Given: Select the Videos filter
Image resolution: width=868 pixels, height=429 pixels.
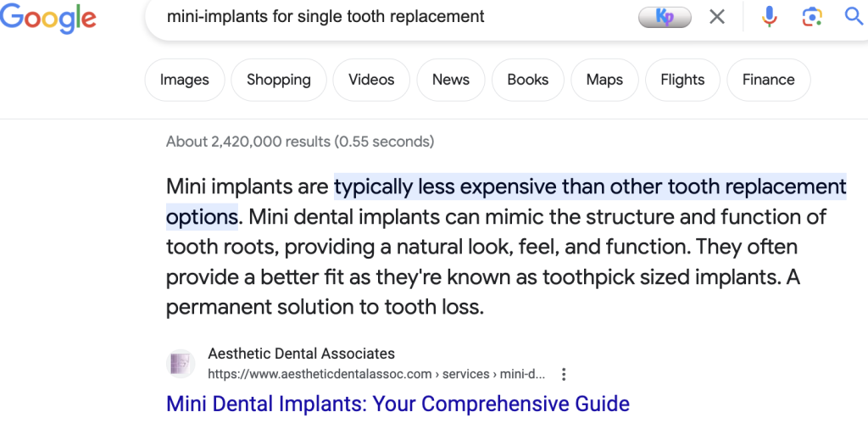Looking at the screenshot, I should coord(371,80).
